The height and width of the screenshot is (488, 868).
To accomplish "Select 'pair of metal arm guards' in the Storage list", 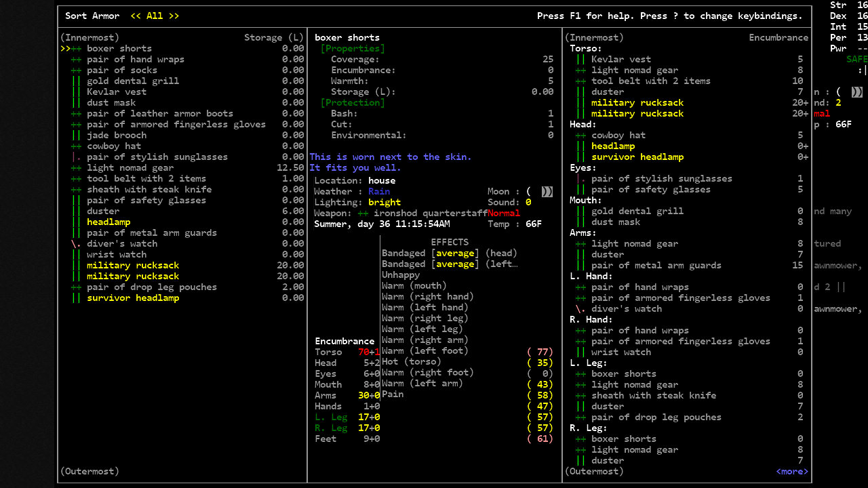I will click(152, 232).
